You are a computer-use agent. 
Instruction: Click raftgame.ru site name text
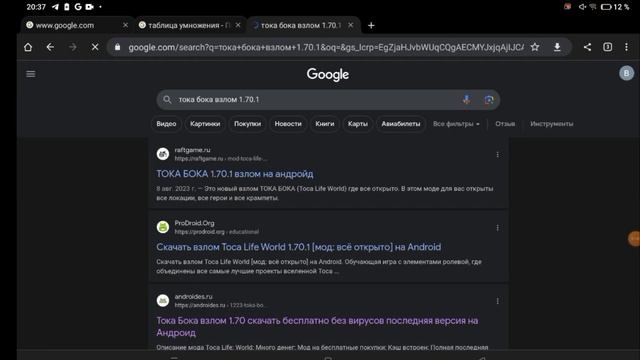pos(192,150)
